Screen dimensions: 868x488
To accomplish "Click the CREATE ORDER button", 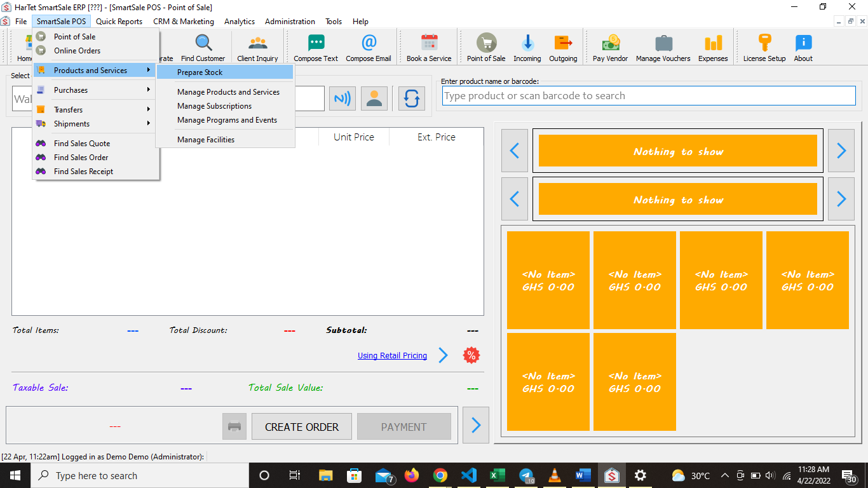I will [302, 426].
